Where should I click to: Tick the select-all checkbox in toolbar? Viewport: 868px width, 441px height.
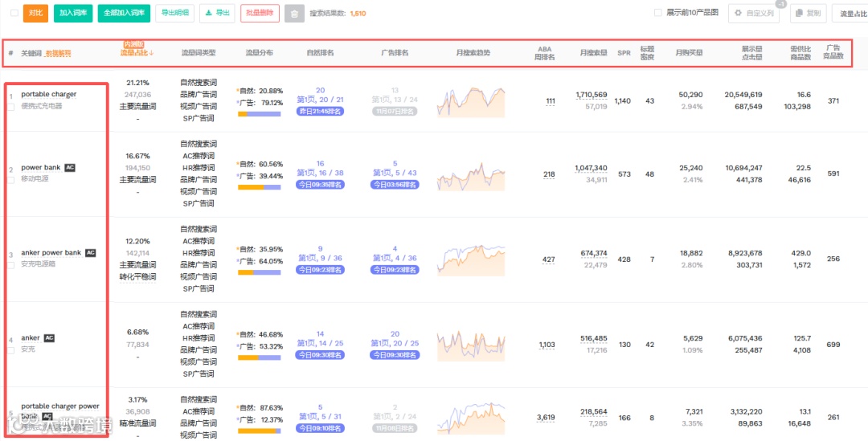pyautogui.click(x=14, y=14)
